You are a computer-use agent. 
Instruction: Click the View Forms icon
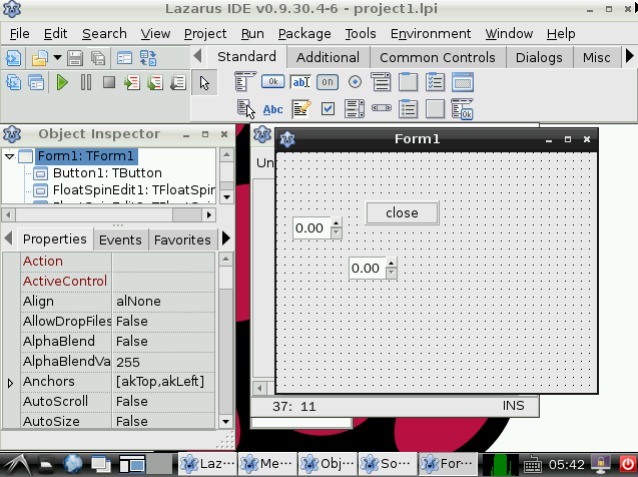pos(36,83)
